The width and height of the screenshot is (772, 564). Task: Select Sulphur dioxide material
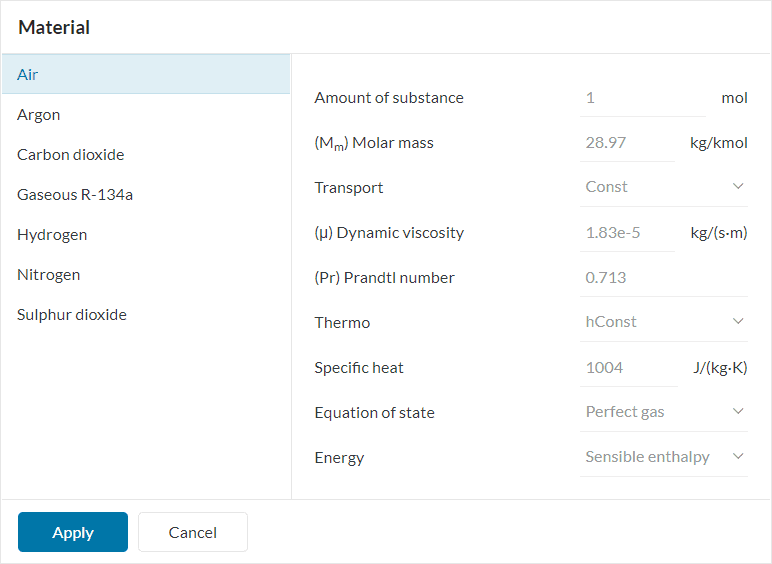(145, 314)
